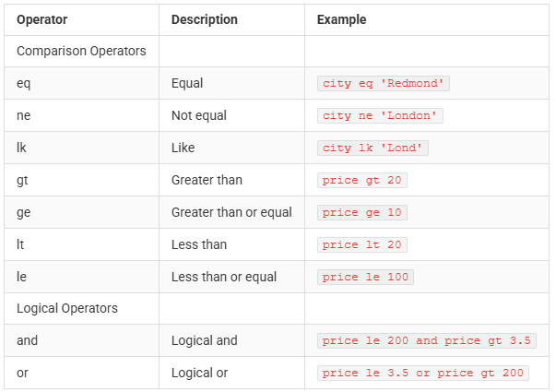Click the logical and example code snippet
This screenshot has width=556, height=392.
[x=427, y=340]
